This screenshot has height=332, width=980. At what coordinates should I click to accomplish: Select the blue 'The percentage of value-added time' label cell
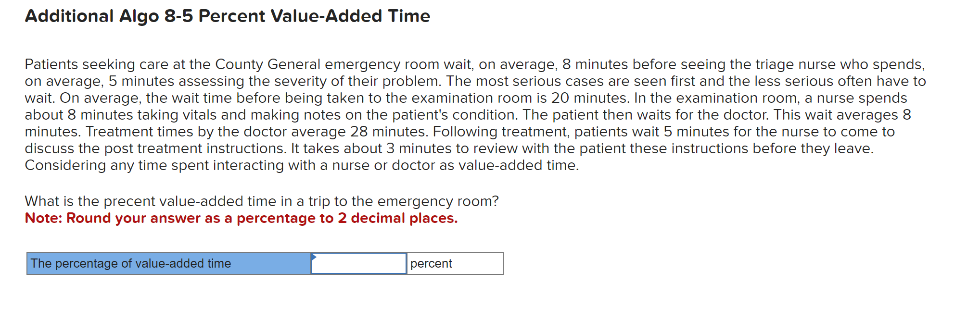pos(168,263)
